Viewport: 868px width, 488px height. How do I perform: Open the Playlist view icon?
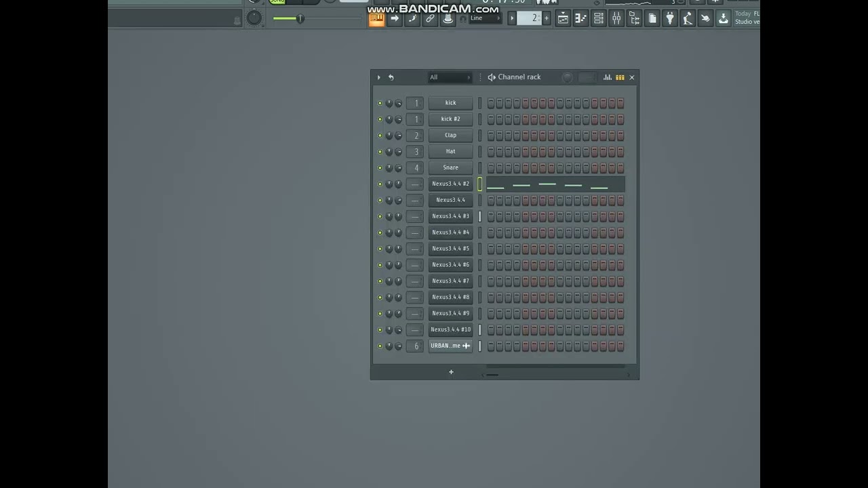pos(563,19)
